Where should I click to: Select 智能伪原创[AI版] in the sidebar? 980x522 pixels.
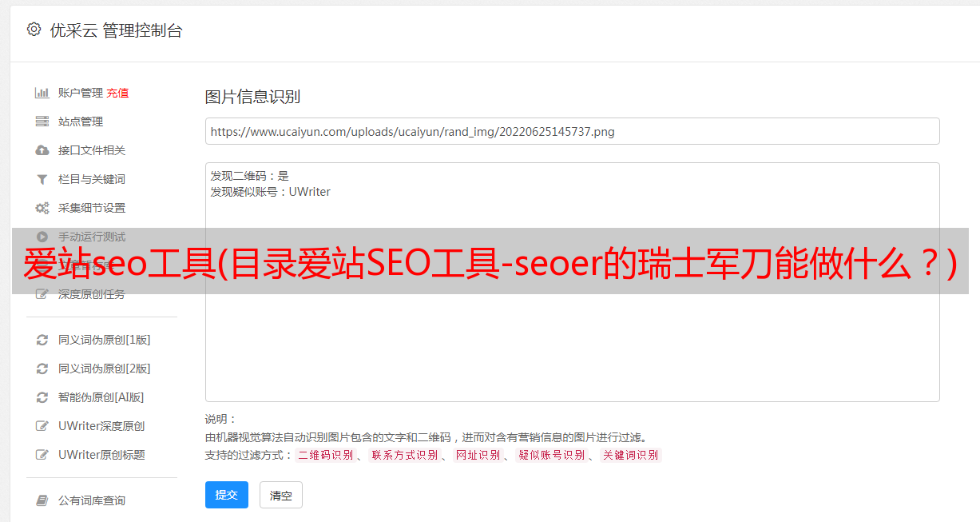point(101,397)
